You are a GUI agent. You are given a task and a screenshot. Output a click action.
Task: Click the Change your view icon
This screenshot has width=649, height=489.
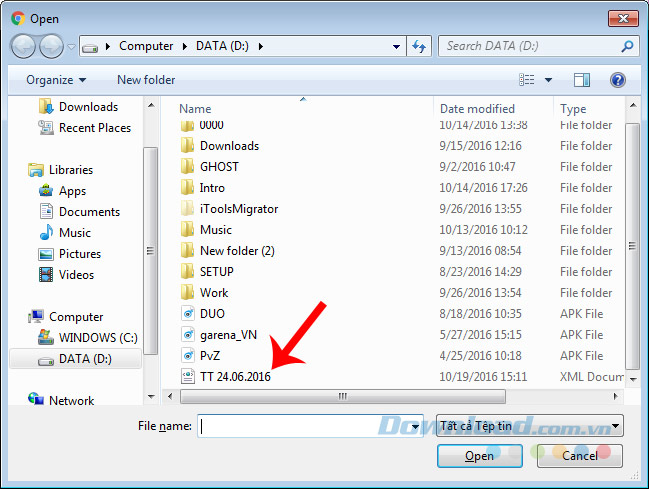(526, 80)
